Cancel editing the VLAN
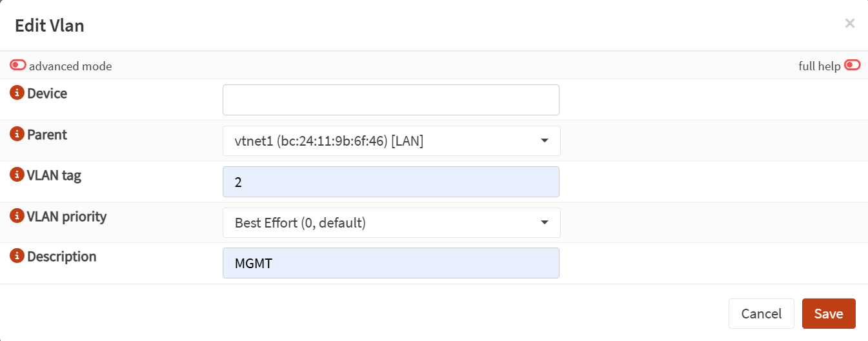This screenshot has height=341, width=868. click(x=762, y=314)
